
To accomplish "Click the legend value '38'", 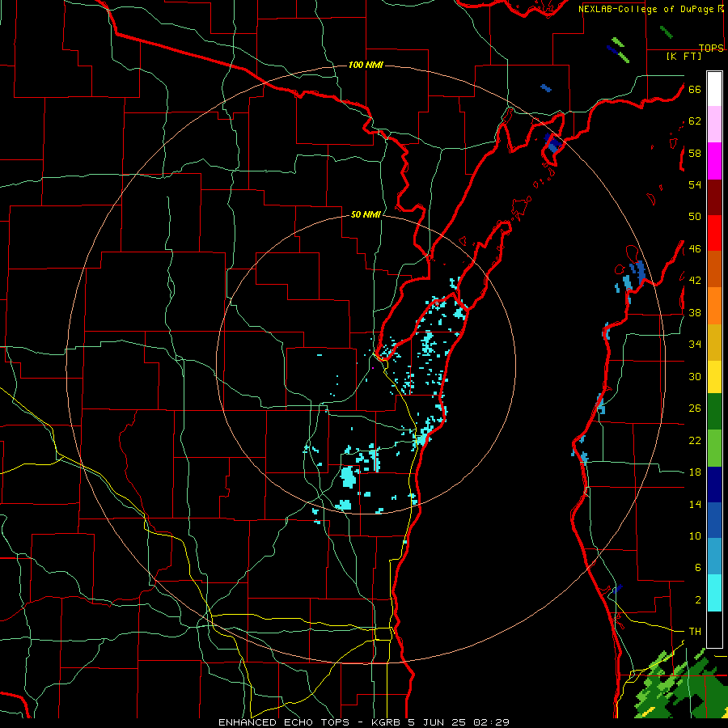I will [x=695, y=313].
